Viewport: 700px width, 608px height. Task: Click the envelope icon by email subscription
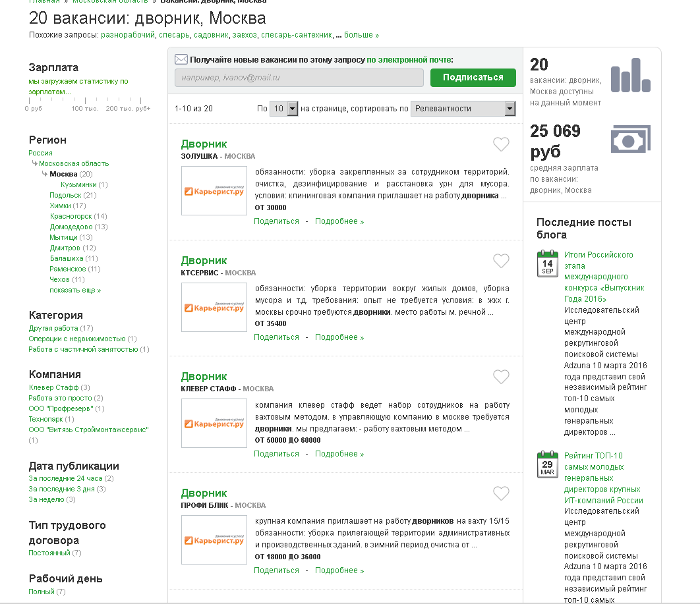(x=181, y=59)
